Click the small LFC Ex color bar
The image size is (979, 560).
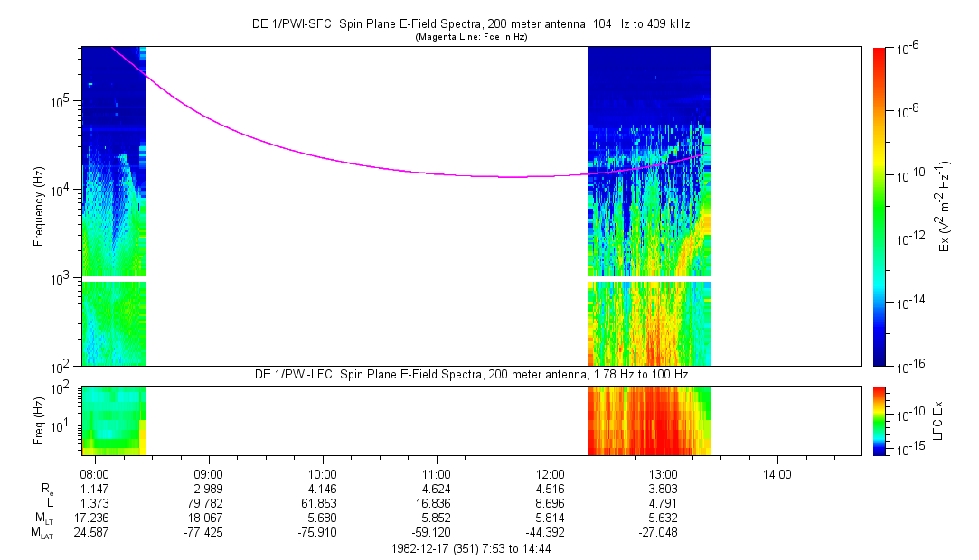(879, 420)
